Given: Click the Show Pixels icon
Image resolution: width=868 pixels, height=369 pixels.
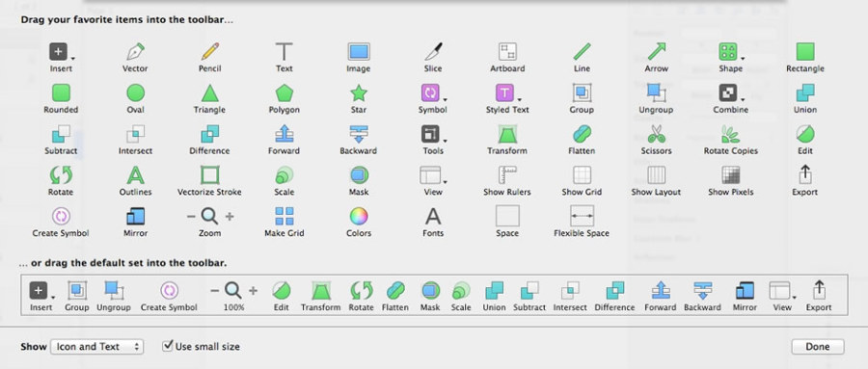Looking at the screenshot, I should point(730,175).
